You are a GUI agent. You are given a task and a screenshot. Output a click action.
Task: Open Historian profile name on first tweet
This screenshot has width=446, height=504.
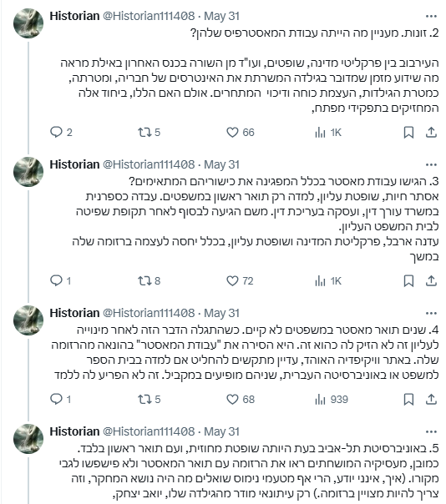(74, 16)
